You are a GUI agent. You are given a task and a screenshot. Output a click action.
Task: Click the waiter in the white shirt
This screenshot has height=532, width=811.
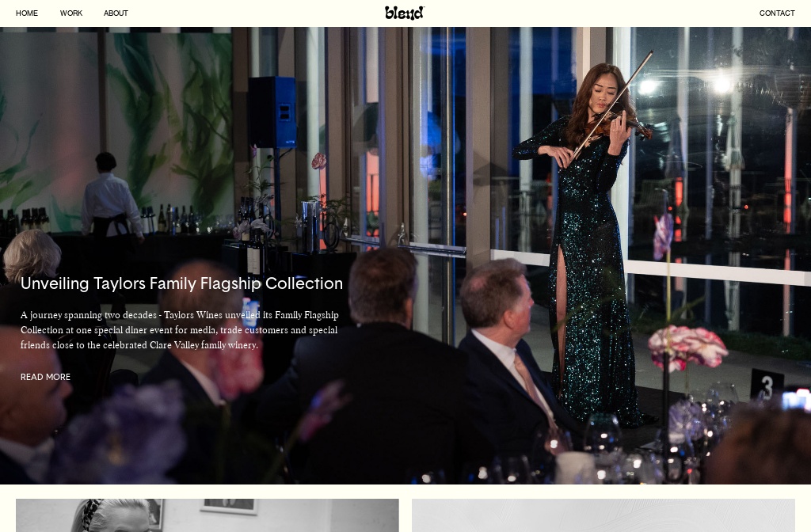click(x=111, y=199)
